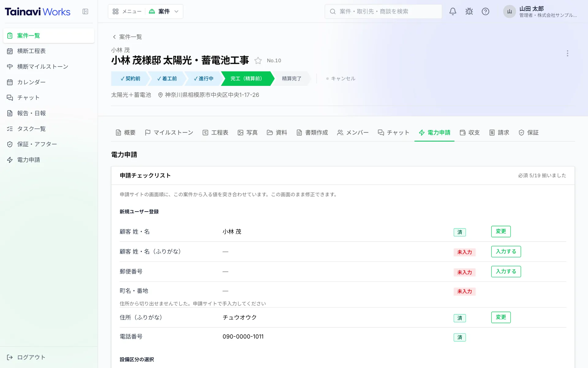The height and width of the screenshot is (368, 588).
Task: Open the three-dot more options menu
Action: pyautogui.click(x=567, y=53)
